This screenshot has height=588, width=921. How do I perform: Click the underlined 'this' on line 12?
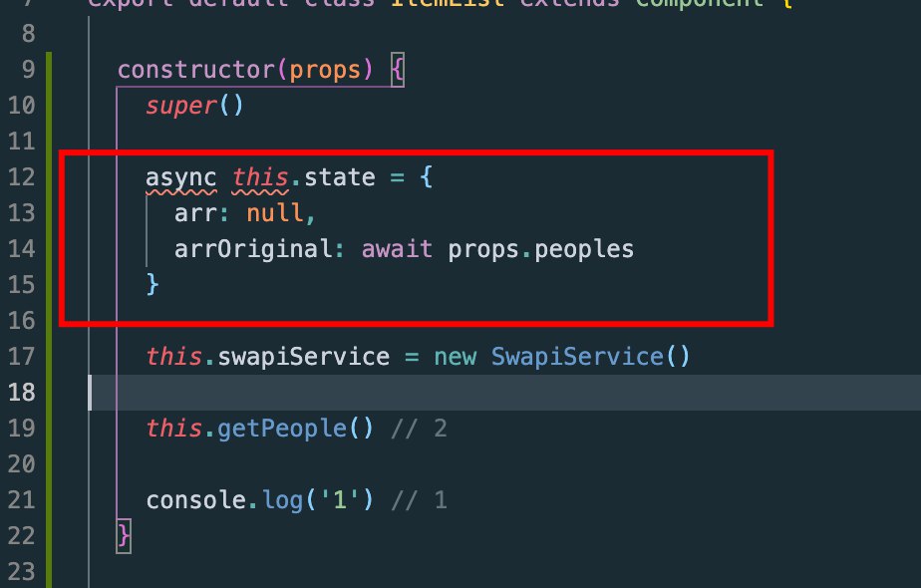261,177
